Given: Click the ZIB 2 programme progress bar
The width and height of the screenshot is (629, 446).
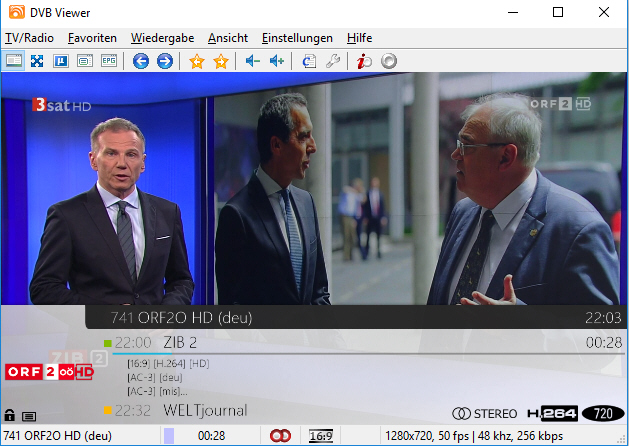Looking at the screenshot, I should coord(368,354).
